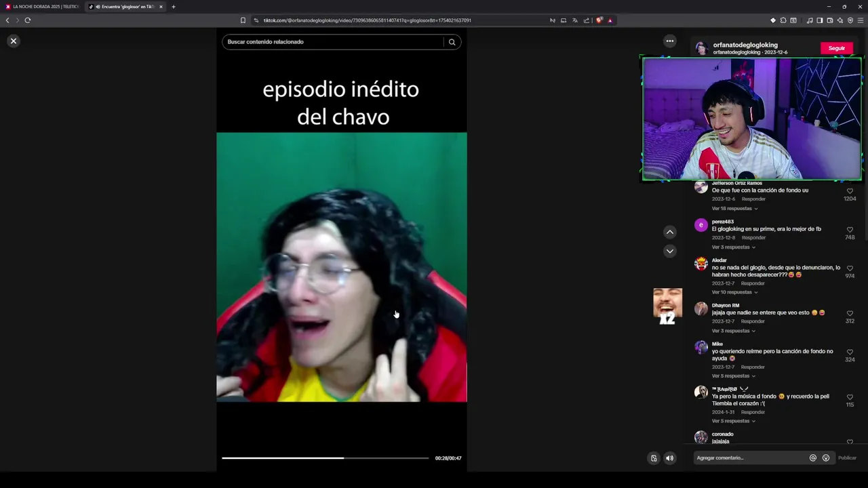Screen dimensions: 868x488
Task: Go to previous video with up chevron
Action: (669, 232)
